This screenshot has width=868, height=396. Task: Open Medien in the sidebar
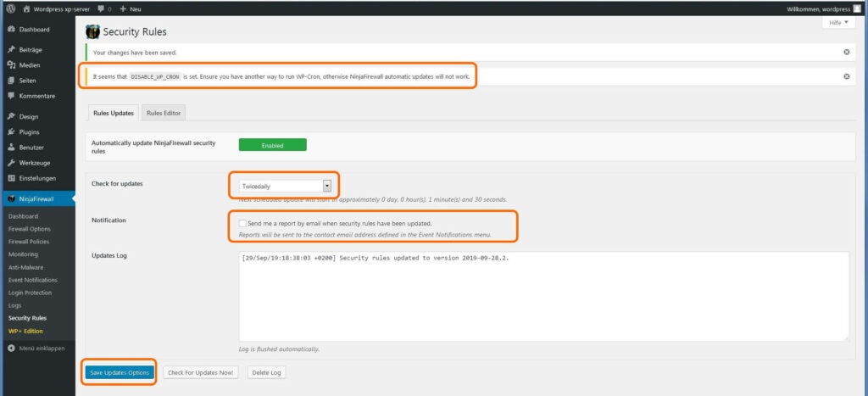pos(30,64)
